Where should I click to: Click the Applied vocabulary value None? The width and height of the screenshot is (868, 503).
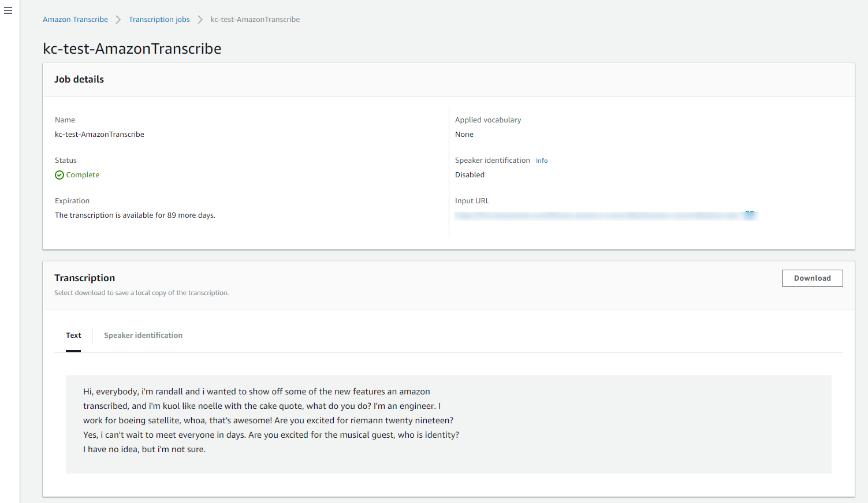(x=464, y=135)
